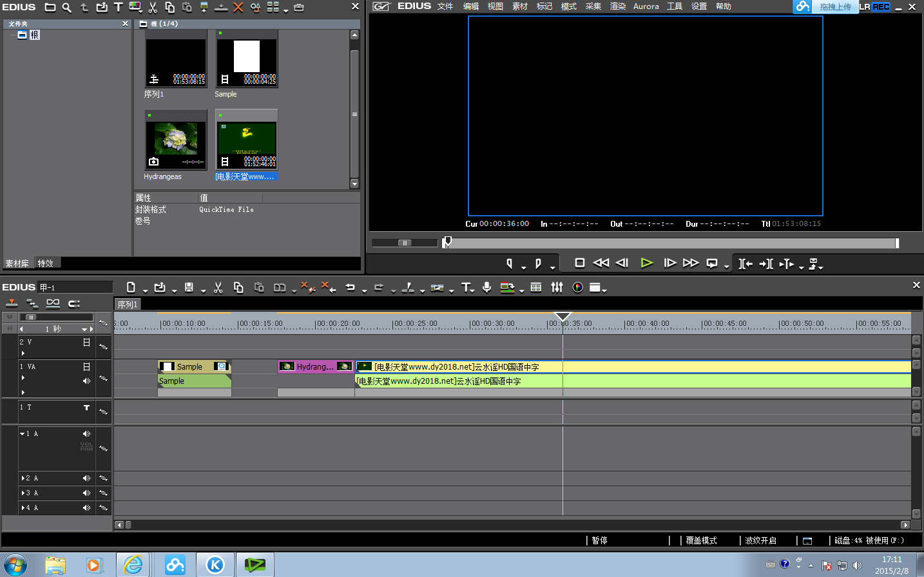Mute audio on track 3 A
The width and height of the screenshot is (924, 577).
[86, 493]
